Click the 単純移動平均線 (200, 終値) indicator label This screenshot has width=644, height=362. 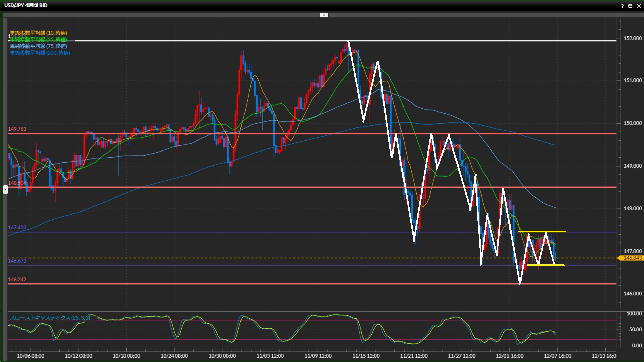[x=40, y=53]
